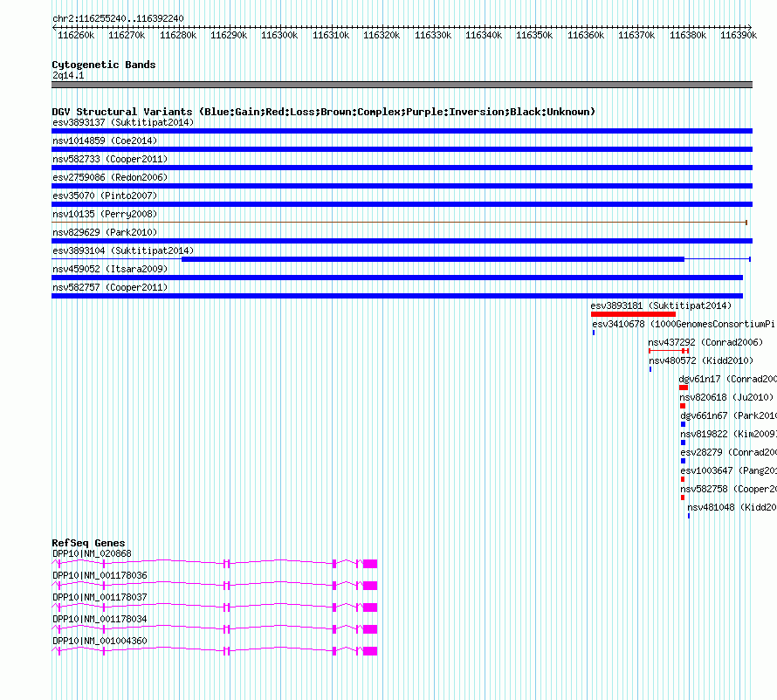Select the red nsv582758 loss square
The width and height of the screenshot is (777, 700).
[x=683, y=498]
